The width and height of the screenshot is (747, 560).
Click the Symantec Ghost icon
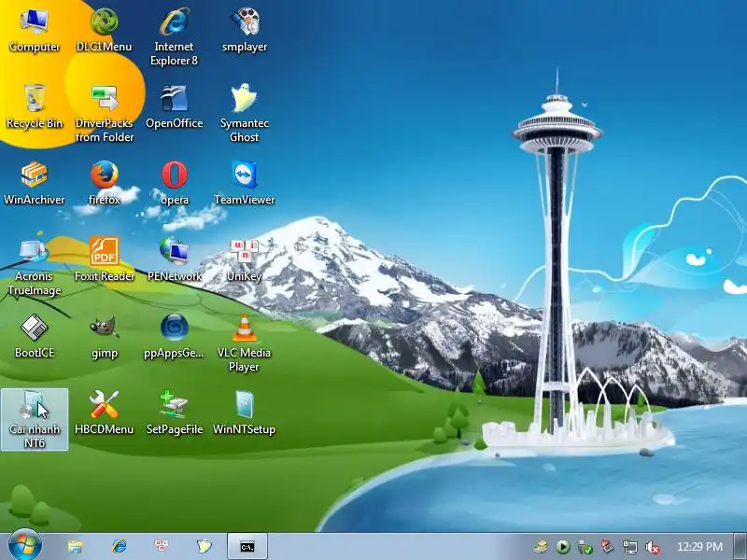pos(245,113)
